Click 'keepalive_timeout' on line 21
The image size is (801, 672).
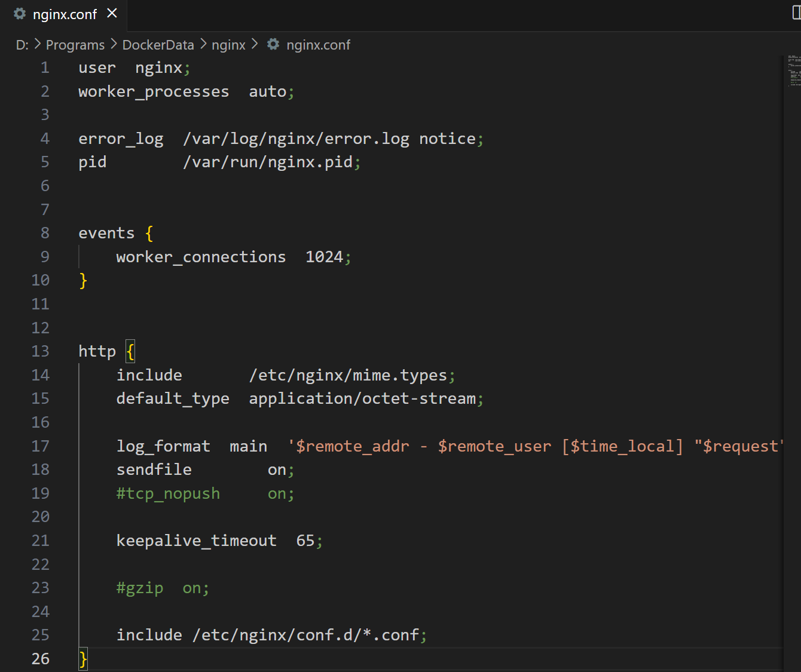(196, 541)
